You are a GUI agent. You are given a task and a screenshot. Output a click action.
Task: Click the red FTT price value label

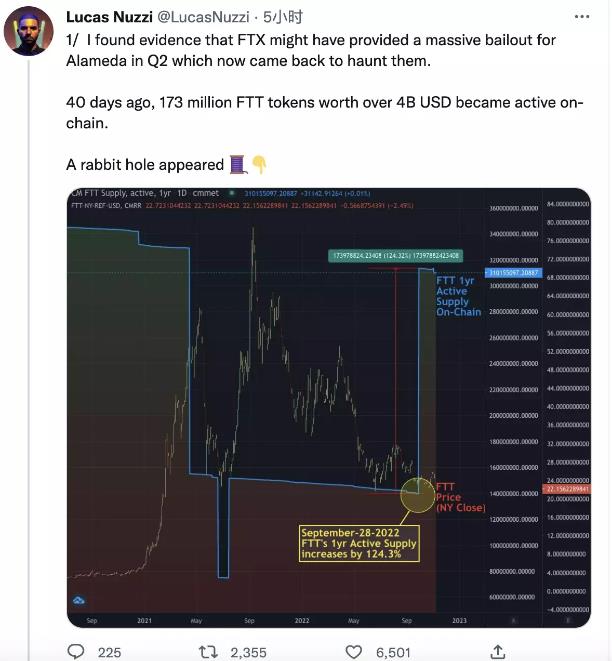[x=567, y=489]
